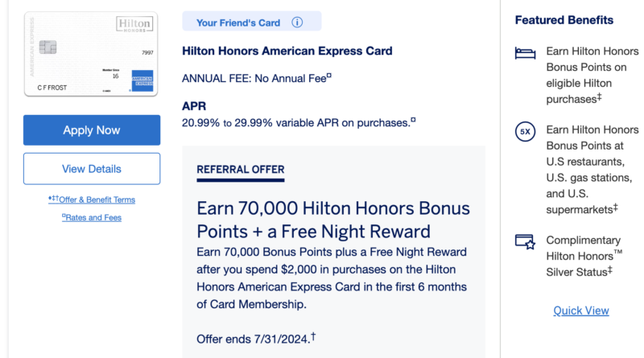
Task: Click the Earn 70,000 Bonus Points headline
Action: click(x=332, y=220)
